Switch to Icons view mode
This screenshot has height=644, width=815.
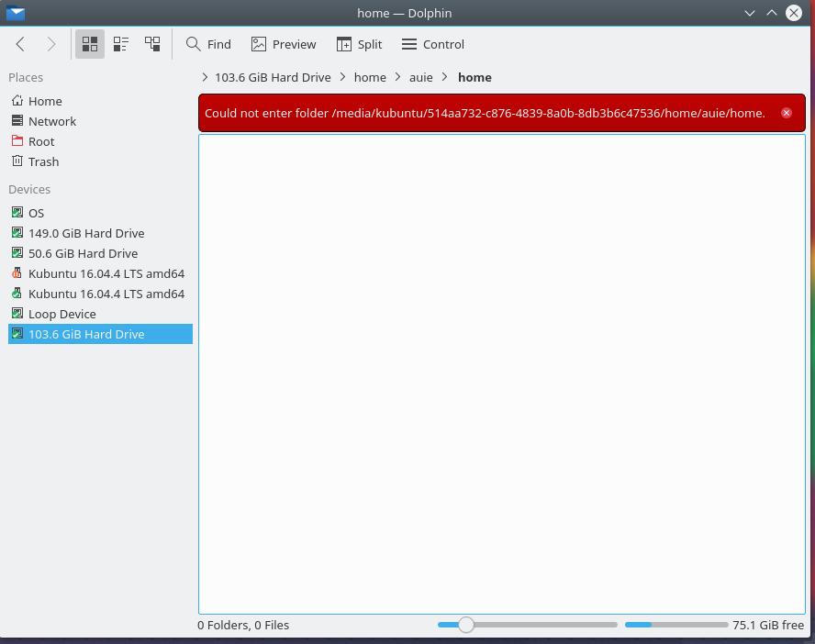point(90,44)
